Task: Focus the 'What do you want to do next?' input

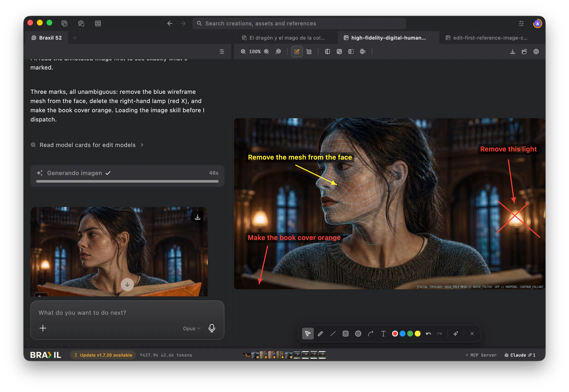Action: click(127, 313)
